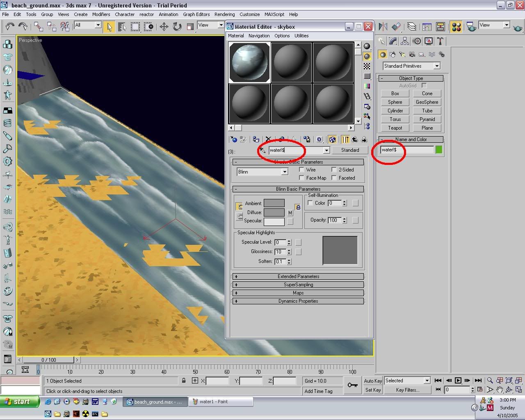Enable the Faceted checkbox
Viewport: 525px width, 420px height.
(x=334, y=178)
